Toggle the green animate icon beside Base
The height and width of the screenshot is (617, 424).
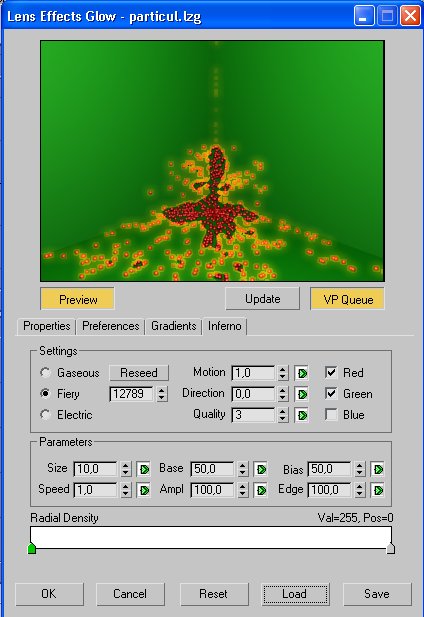click(x=261, y=469)
